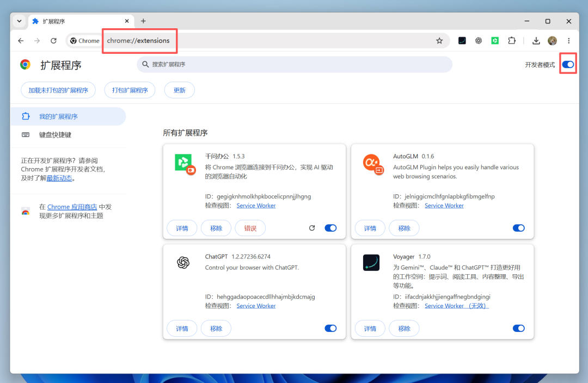Open 键盘快捷键 in the sidebar
The width and height of the screenshot is (588, 383).
(x=68, y=134)
